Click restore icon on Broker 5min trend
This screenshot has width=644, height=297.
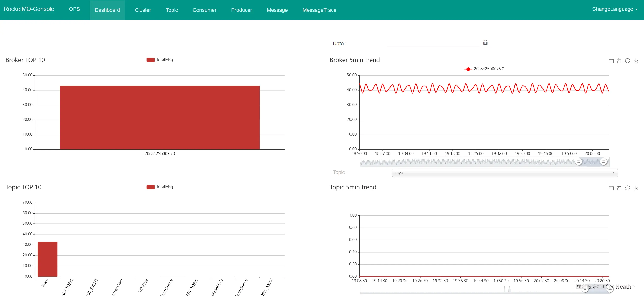pyautogui.click(x=627, y=61)
